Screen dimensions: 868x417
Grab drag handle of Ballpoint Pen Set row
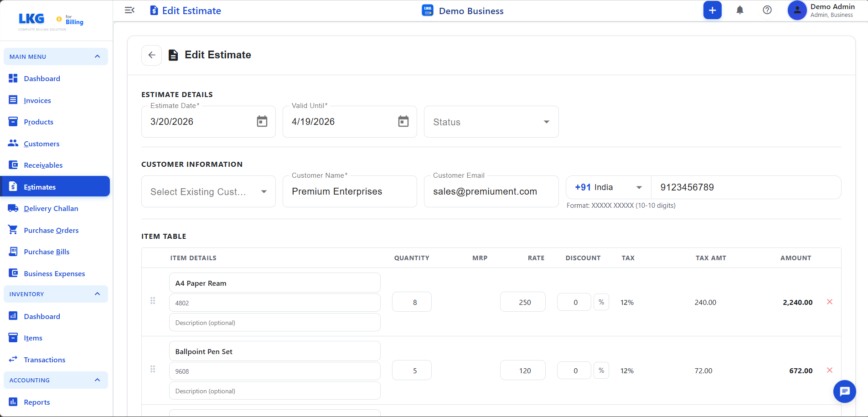click(x=153, y=369)
